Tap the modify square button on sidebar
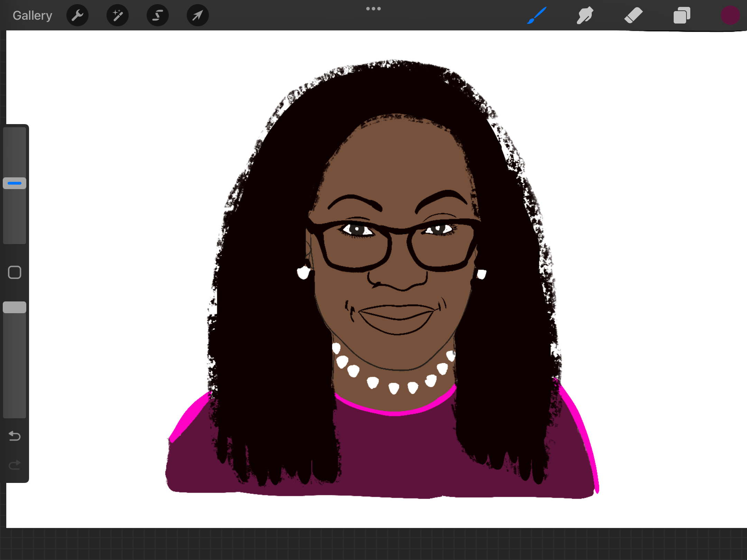The height and width of the screenshot is (560, 747). (14, 272)
